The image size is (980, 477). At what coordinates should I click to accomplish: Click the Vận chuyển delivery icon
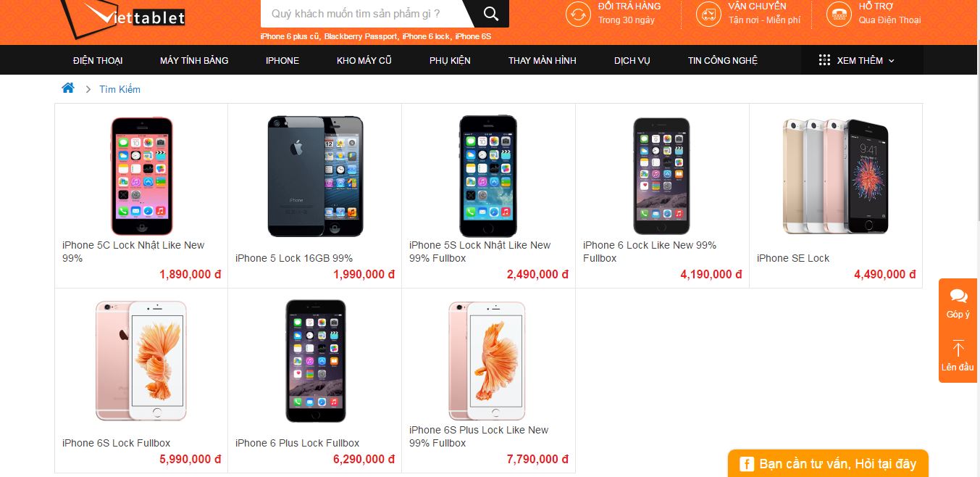[708, 14]
